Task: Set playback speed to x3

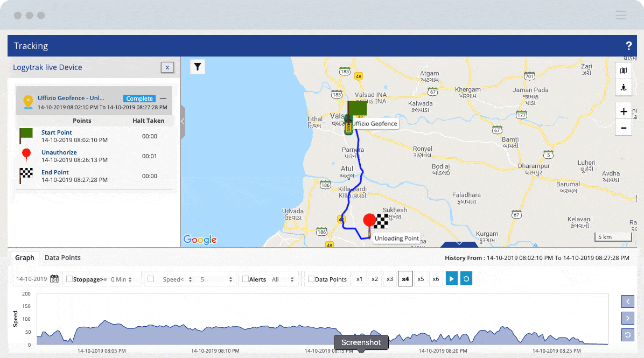Action: tap(390, 279)
